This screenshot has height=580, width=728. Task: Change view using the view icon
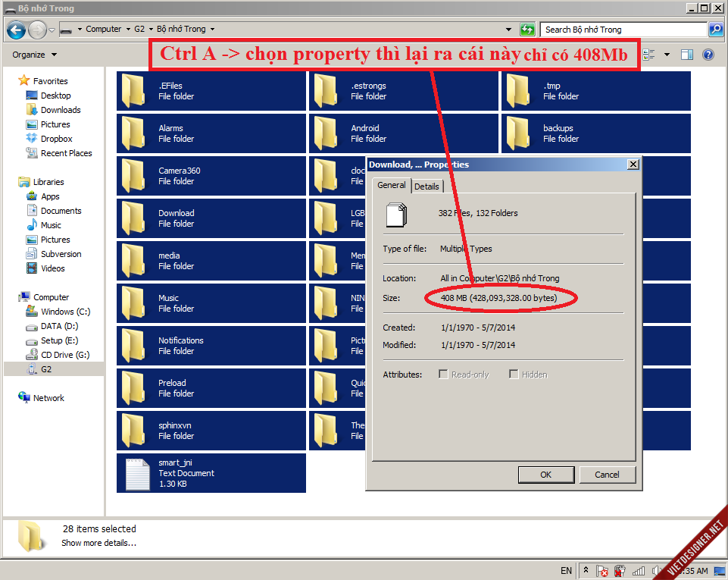649,55
